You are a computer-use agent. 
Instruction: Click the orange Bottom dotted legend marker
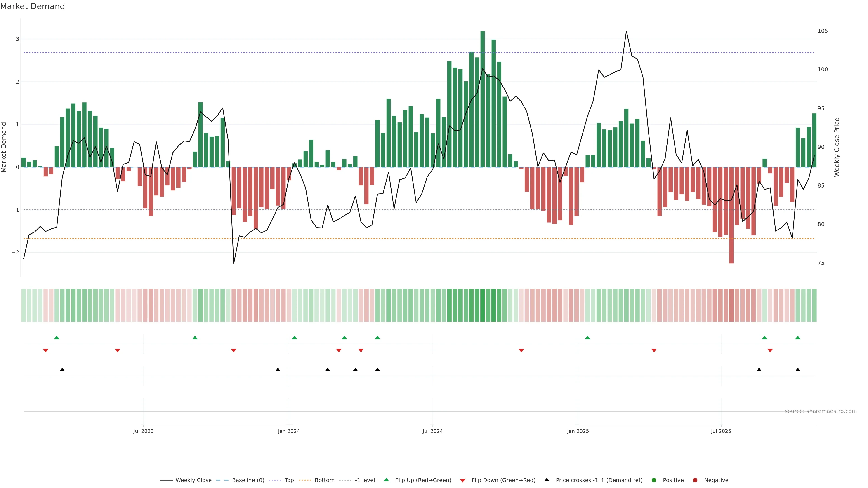305,480
